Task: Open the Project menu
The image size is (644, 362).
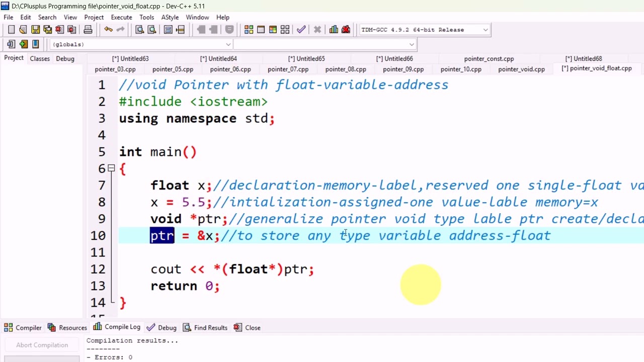Action: tap(94, 17)
